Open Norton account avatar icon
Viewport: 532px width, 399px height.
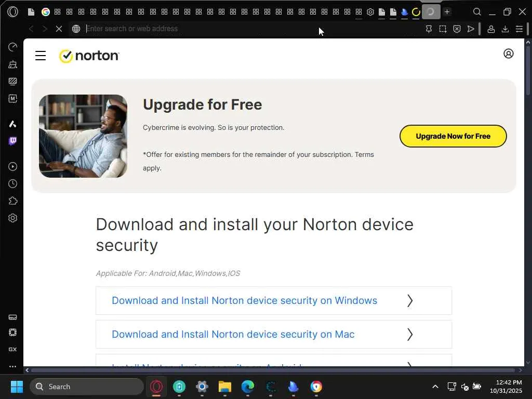pos(508,54)
